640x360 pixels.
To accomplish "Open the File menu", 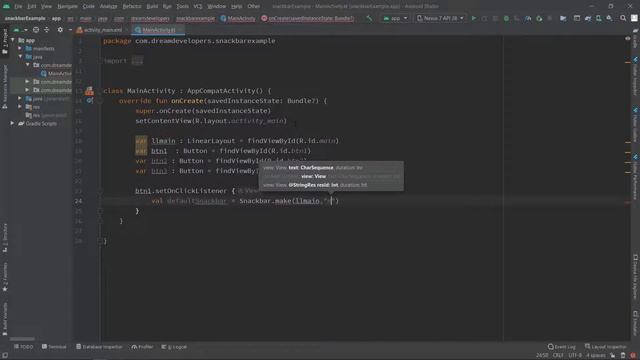I will tap(18, 6).
